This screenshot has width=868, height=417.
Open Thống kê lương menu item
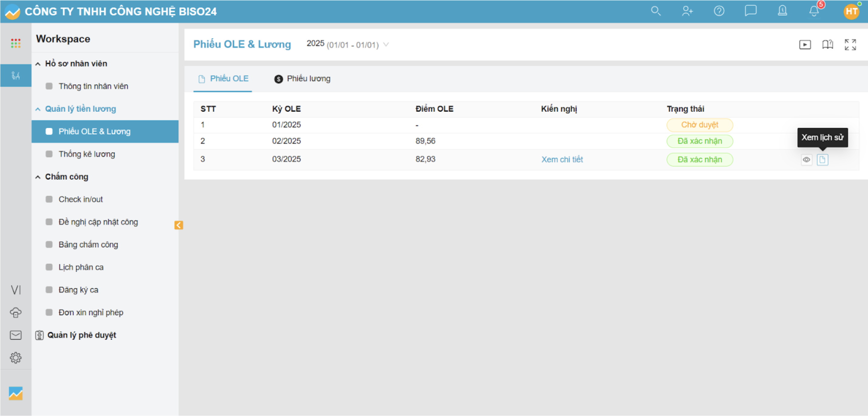[x=86, y=154]
